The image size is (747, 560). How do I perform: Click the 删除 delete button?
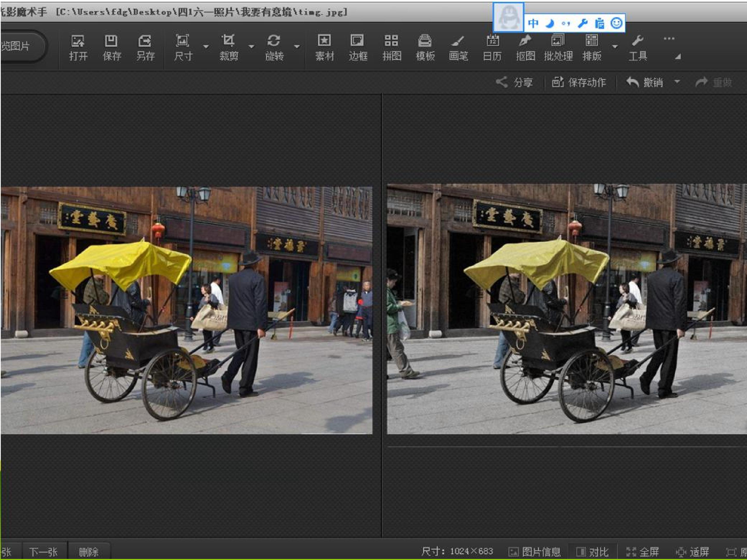(88, 552)
